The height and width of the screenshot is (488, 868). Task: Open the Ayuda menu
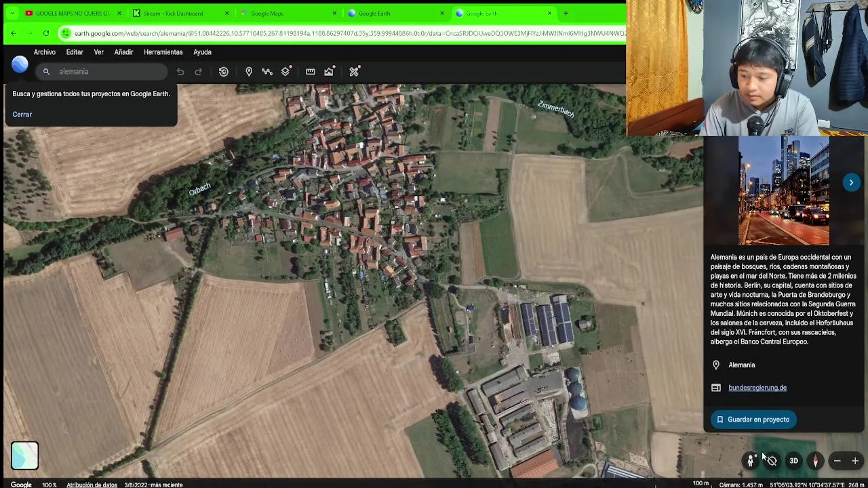click(202, 52)
